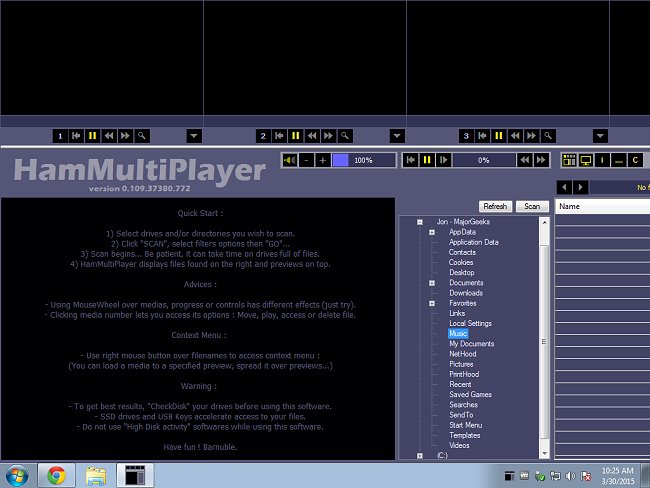Click the system tray volume icon

click(x=570, y=476)
